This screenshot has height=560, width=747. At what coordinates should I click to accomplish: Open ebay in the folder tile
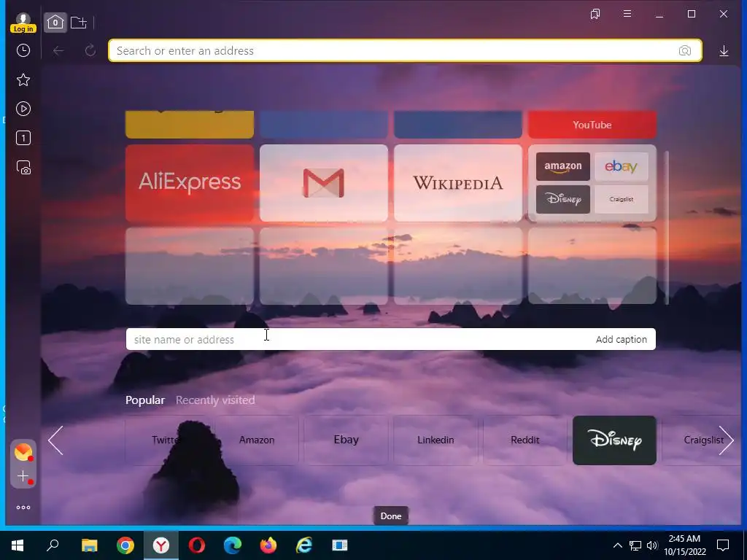pos(622,166)
